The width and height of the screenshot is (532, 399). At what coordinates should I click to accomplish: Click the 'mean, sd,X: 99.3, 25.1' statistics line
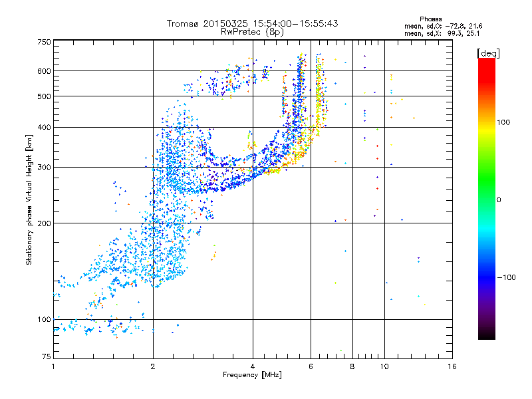(442, 33)
